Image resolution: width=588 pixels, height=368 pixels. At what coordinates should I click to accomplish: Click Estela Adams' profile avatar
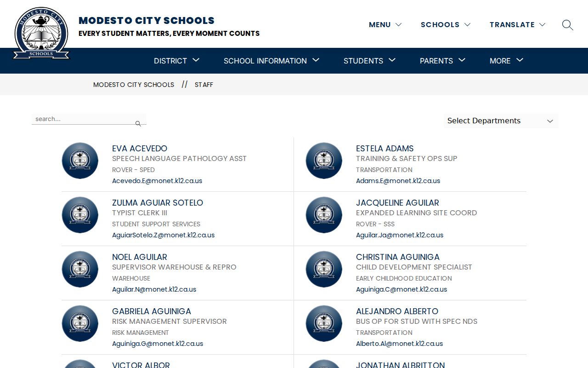(x=324, y=161)
